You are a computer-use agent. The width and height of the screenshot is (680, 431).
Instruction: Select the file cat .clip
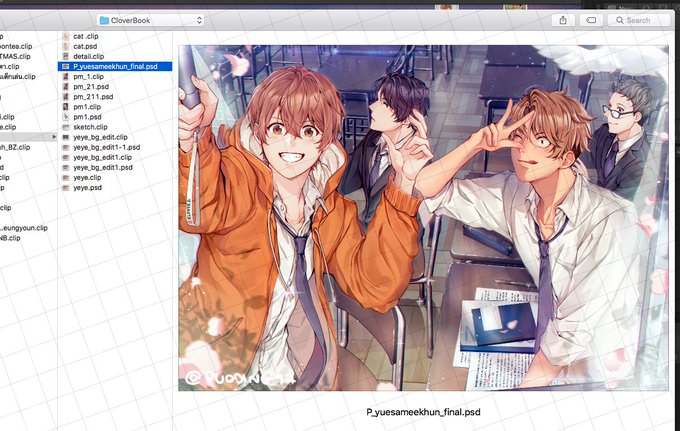pyautogui.click(x=86, y=36)
